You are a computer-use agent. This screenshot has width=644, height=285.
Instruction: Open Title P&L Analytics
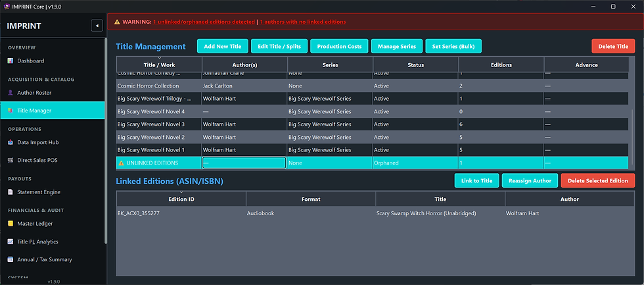[52, 242]
